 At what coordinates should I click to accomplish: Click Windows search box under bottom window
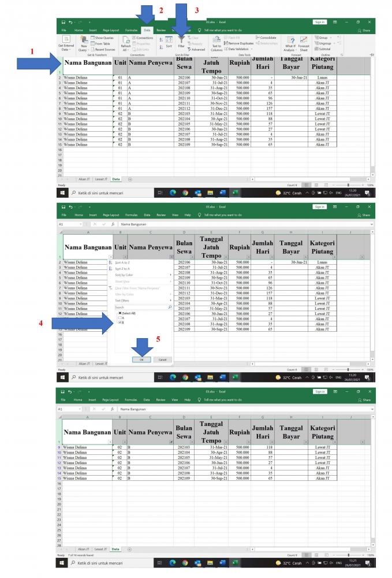pos(110,562)
